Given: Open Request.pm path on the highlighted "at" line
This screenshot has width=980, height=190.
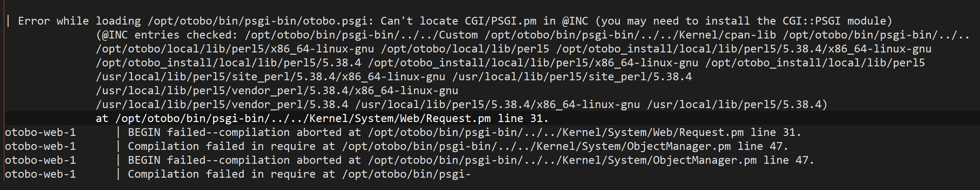Looking at the screenshot, I should [x=303, y=118].
